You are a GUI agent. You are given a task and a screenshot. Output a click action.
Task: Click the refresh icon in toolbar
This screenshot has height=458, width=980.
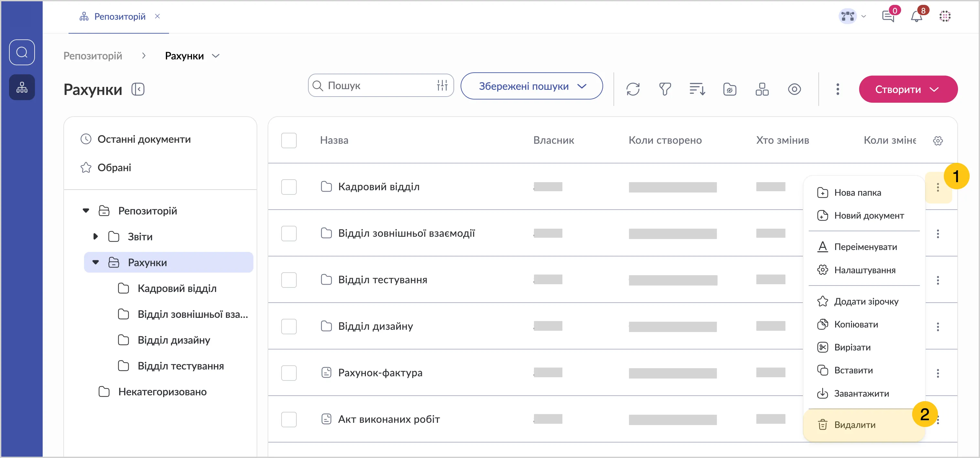633,89
